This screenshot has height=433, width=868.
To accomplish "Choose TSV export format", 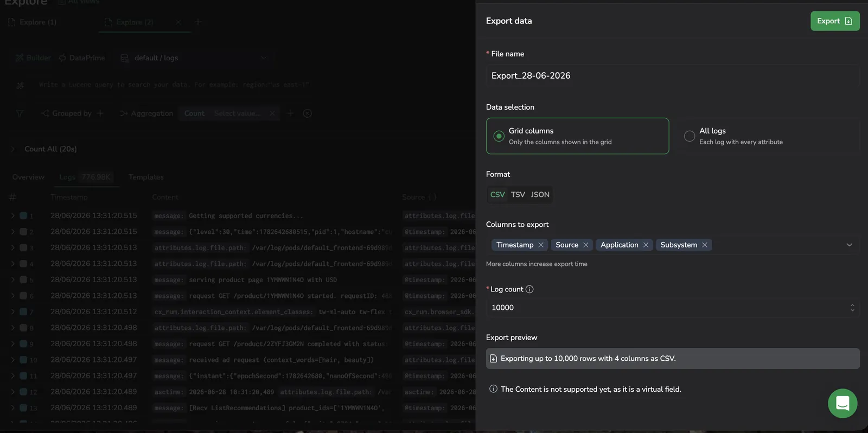I will [x=518, y=194].
